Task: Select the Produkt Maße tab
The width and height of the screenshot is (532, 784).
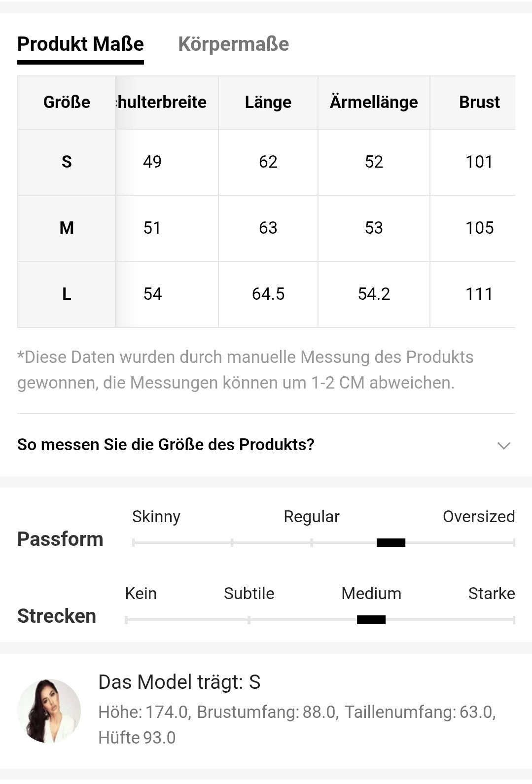Action: pyautogui.click(x=80, y=44)
